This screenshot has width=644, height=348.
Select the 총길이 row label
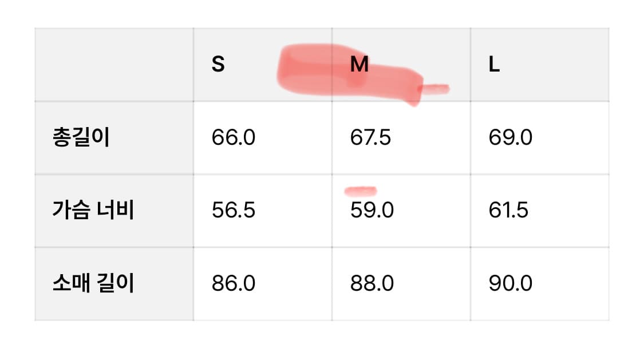click(80, 138)
